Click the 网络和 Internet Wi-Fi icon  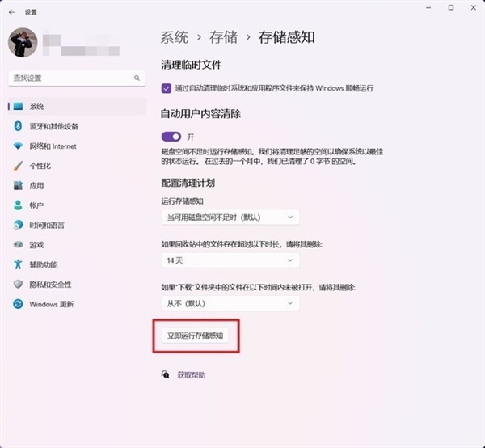coord(17,146)
